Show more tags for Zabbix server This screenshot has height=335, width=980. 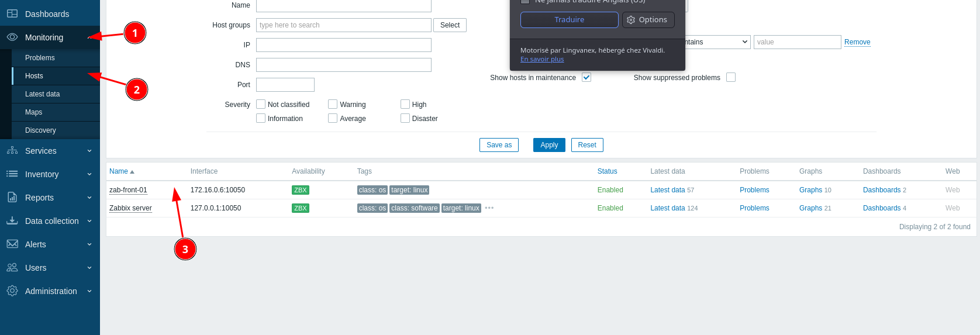pos(489,208)
